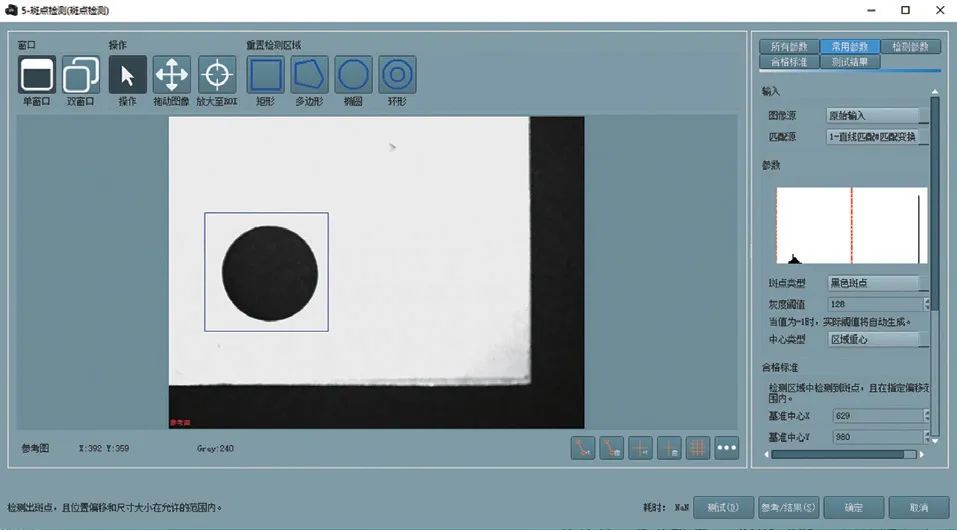The width and height of the screenshot is (957, 530).
Task: Click the scroll-left arrow under parameters
Action: pos(767,454)
